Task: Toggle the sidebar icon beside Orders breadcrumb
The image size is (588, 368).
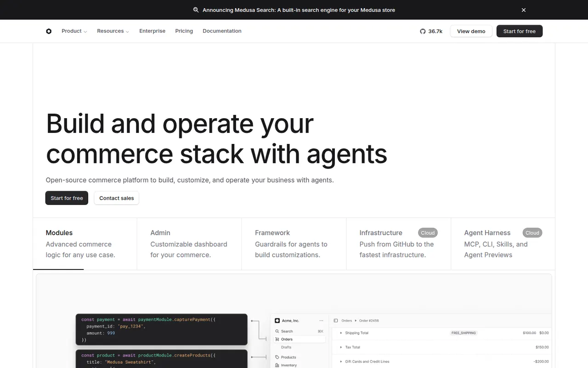Action: tap(336, 321)
